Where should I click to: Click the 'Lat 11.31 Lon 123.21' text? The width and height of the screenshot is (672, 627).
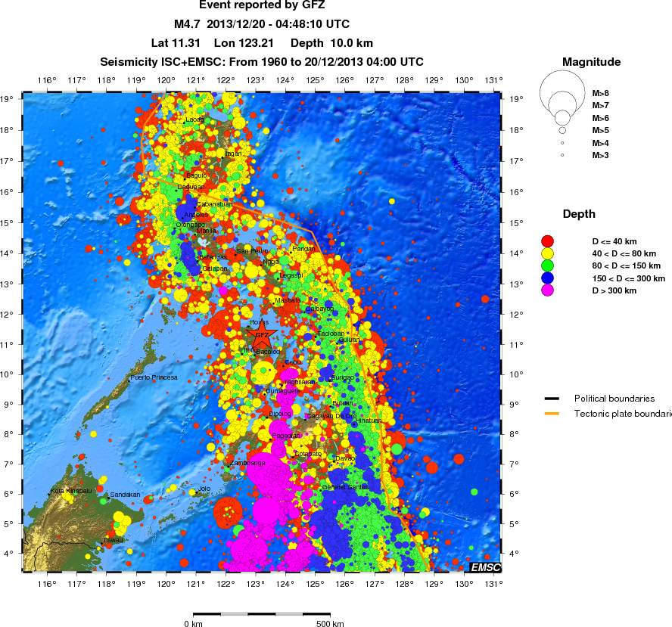212,43
